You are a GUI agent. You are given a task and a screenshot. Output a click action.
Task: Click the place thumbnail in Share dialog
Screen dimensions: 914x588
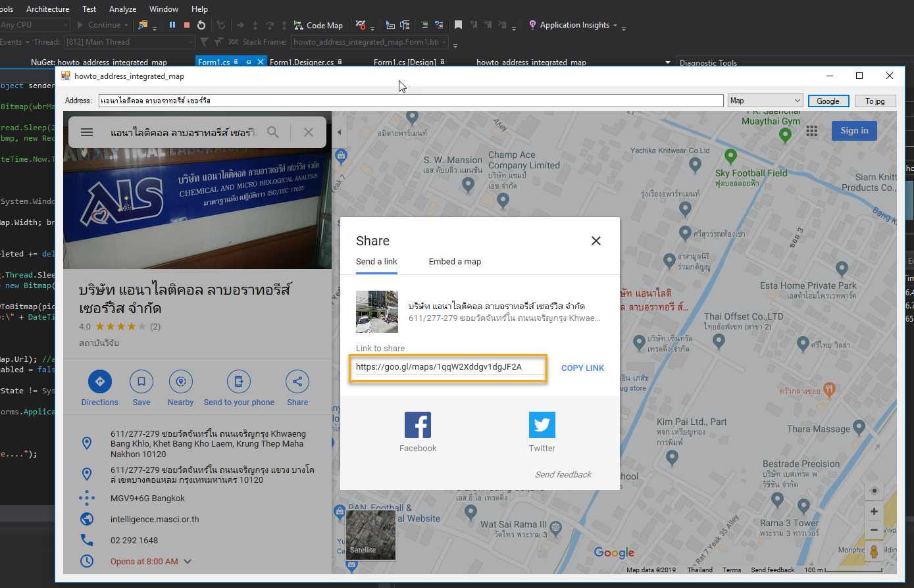point(377,312)
